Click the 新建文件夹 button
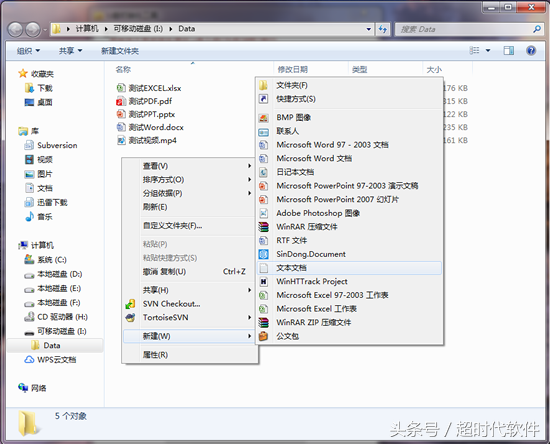Screen dimensions: 550x444 (x=120, y=51)
